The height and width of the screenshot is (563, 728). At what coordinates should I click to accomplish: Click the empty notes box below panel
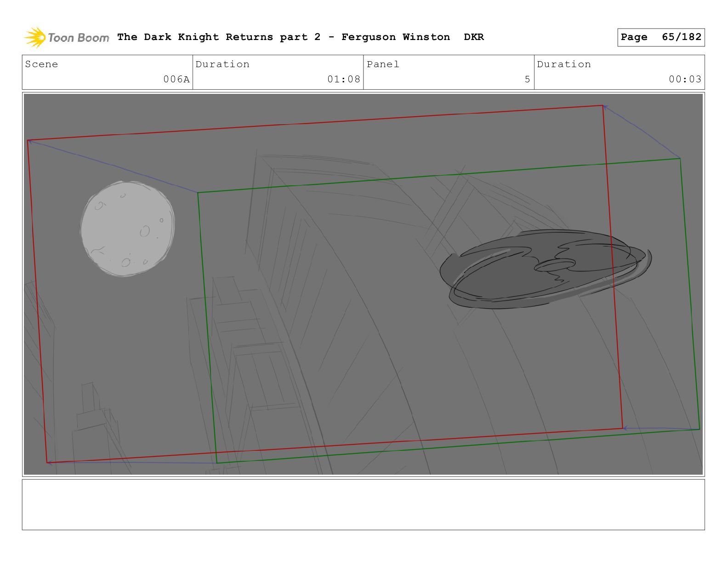(x=363, y=505)
